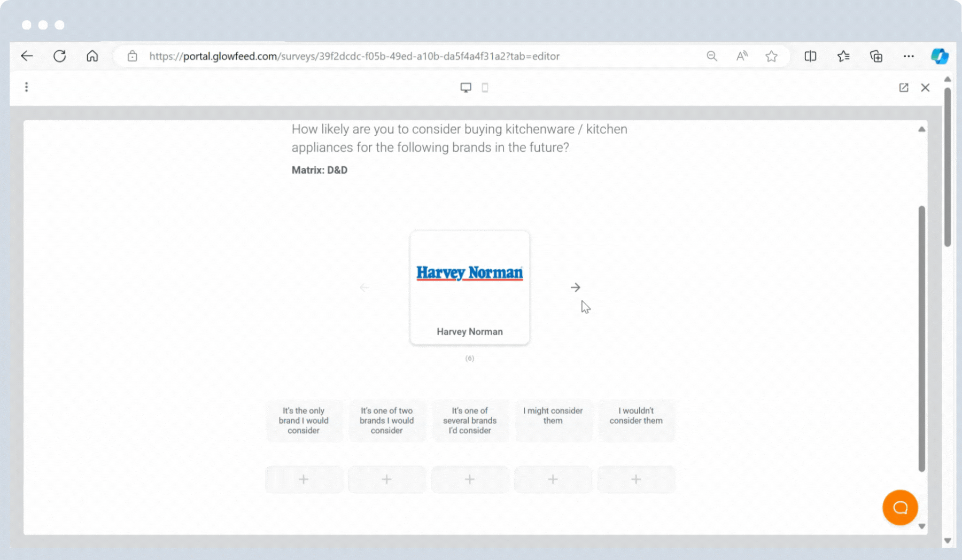The height and width of the screenshot is (560, 962).
Task: Activate Read Aloud in address bar
Action: tap(742, 56)
